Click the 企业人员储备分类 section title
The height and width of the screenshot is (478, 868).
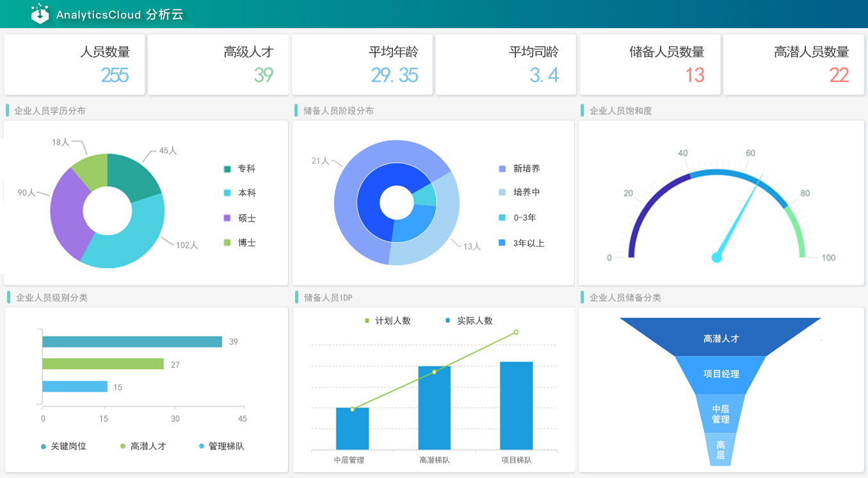point(625,298)
